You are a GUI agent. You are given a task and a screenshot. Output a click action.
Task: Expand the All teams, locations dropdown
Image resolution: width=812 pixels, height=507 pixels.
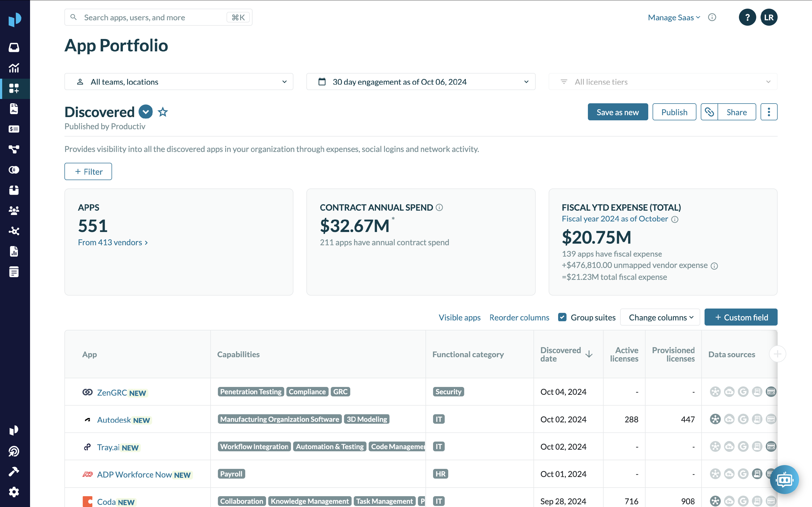coord(179,82)
